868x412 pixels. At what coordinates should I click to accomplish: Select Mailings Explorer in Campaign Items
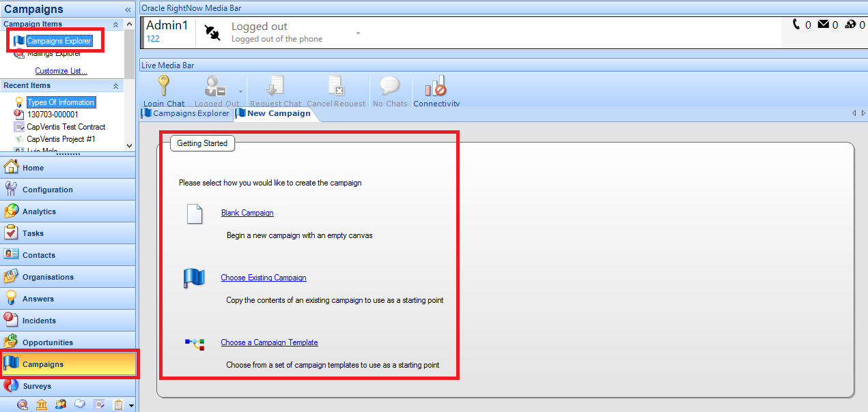click(x=54, y=53)
